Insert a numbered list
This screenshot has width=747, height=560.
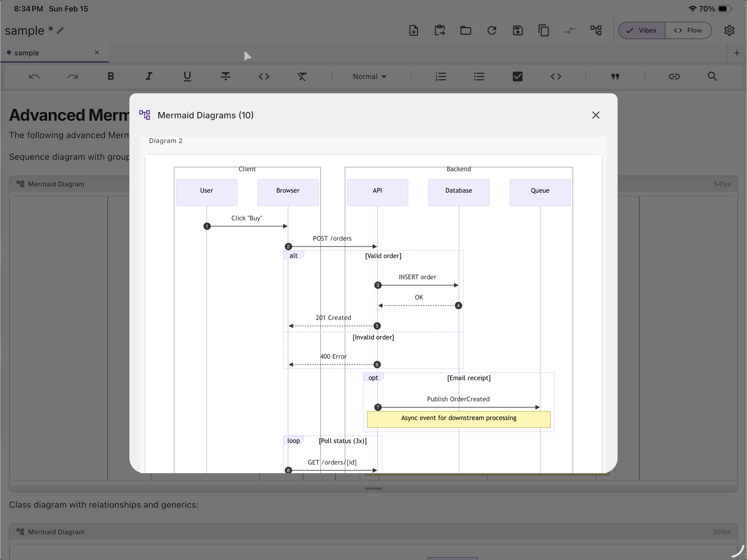441,77
